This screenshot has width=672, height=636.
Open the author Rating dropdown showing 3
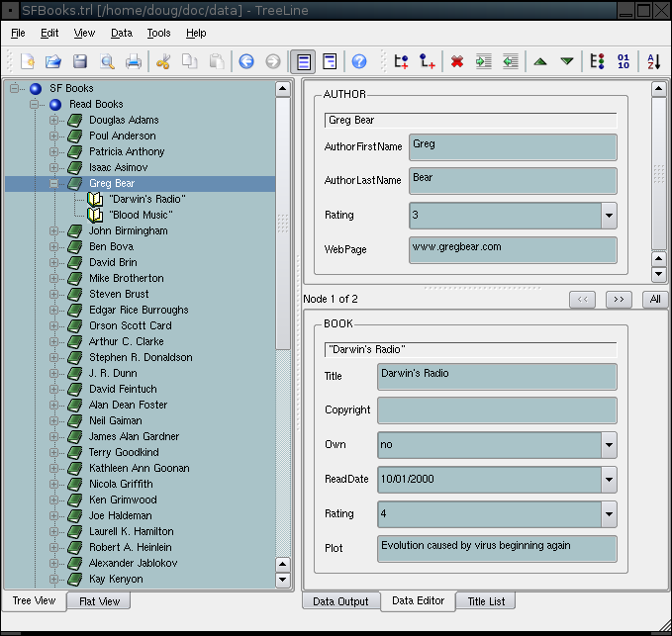(609, 215)
